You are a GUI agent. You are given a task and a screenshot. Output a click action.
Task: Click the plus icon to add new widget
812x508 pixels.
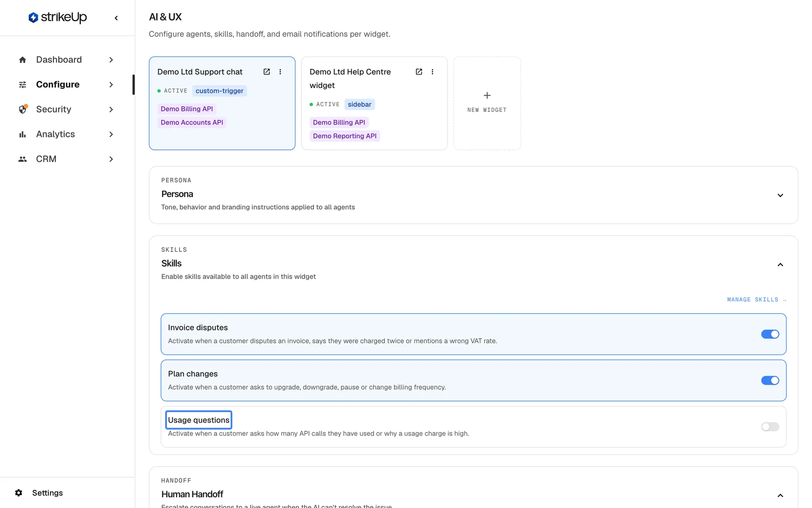pos(487,95)
